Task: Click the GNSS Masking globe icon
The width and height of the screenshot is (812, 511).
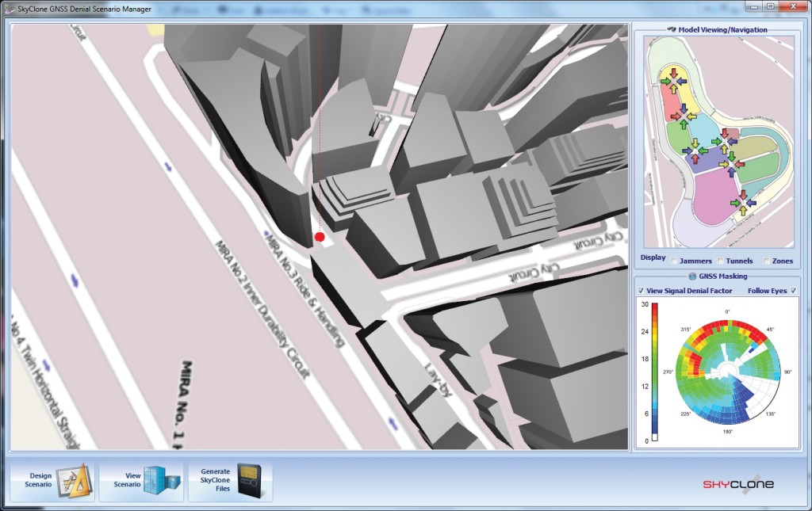Action: coord(693,276)
